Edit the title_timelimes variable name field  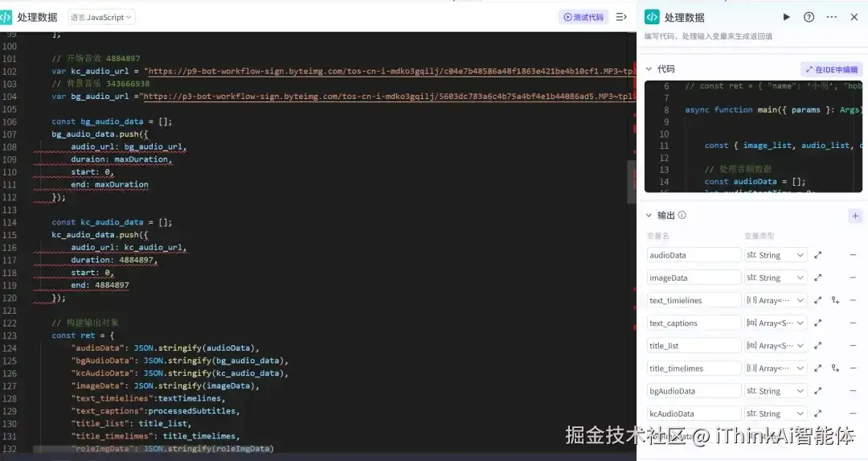click(x=694, y=368)
